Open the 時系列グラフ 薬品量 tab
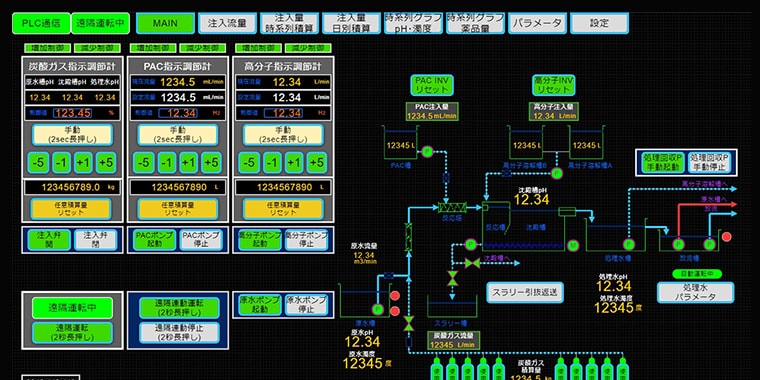Viewport: 760px width, 380px height. pos(475,23)
